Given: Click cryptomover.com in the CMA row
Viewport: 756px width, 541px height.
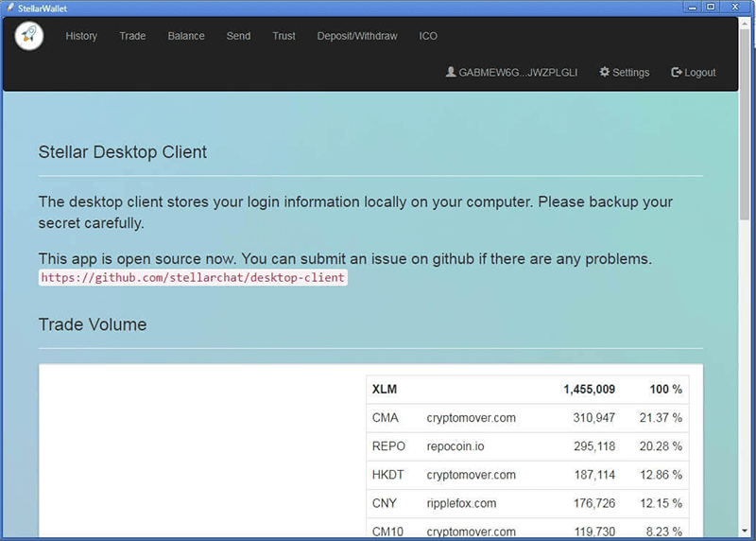Looking at the screenshot, I should 471,418.
